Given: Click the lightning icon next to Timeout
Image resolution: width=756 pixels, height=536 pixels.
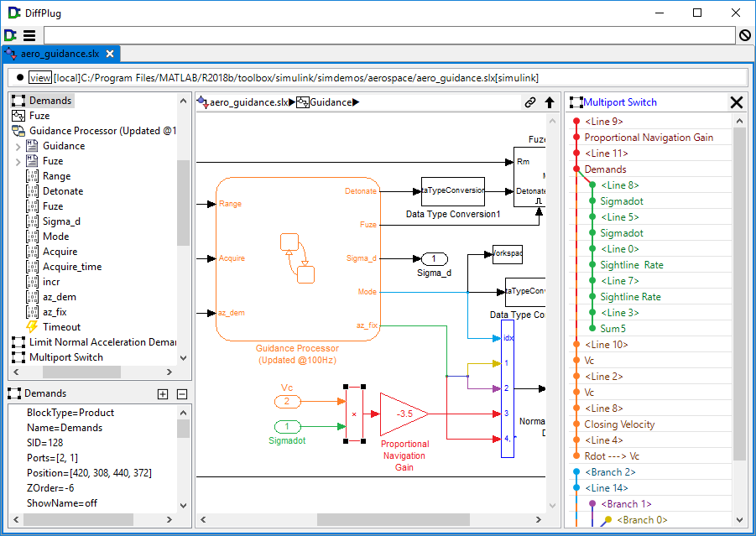Looking at the screenshot, I should point(32,327).
